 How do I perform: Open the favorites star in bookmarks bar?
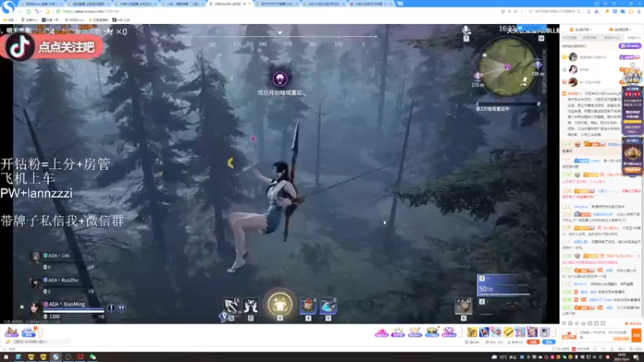6,19
